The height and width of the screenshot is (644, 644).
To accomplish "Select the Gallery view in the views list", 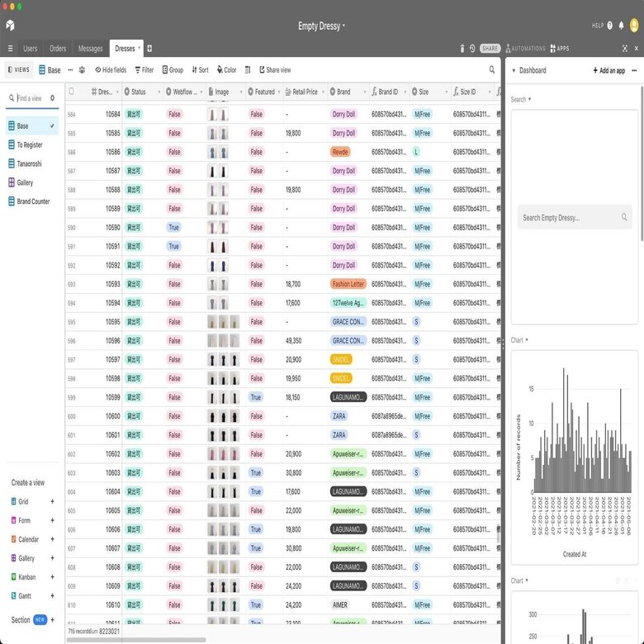I will coord(32,182).
